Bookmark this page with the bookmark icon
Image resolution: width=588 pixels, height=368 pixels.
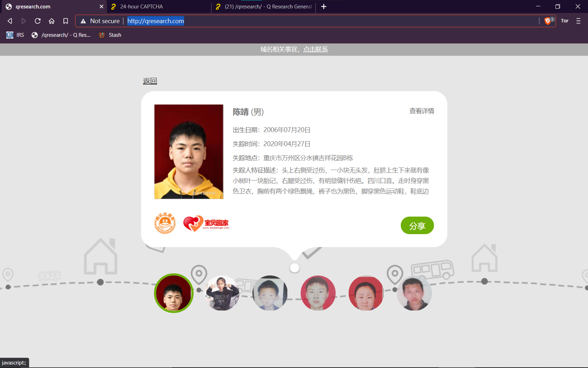pos(65,21)
